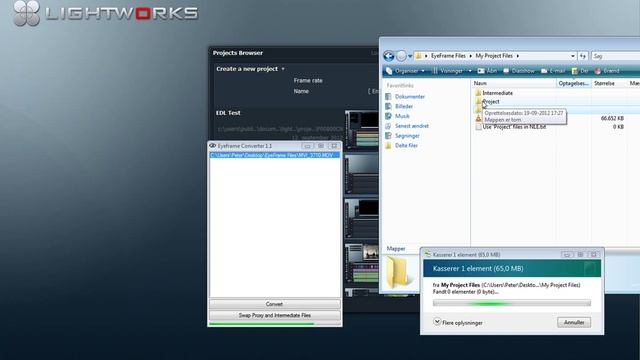Open the fourth project thumbnail with colored tracks
Viewport: 640px width, 360px height.
[x=362, y=263]
